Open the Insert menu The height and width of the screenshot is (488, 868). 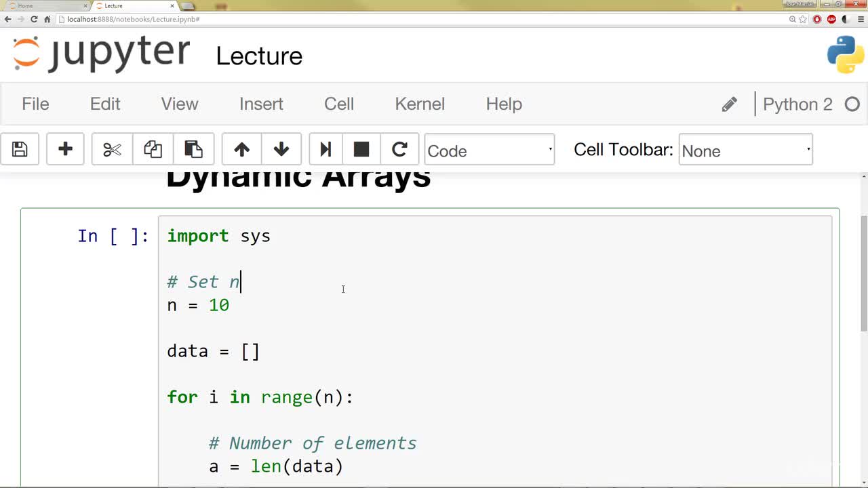pyautogui.click(x=261, y=104)
